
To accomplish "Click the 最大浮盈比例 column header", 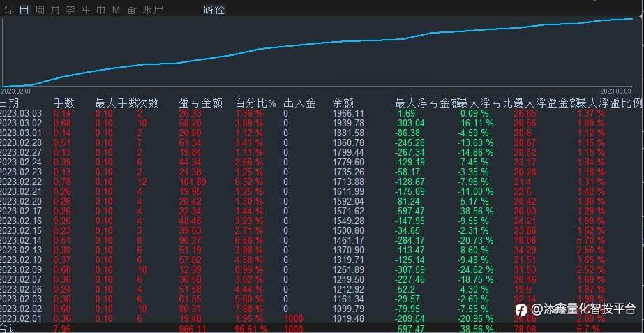I will (x=609, y=103).
